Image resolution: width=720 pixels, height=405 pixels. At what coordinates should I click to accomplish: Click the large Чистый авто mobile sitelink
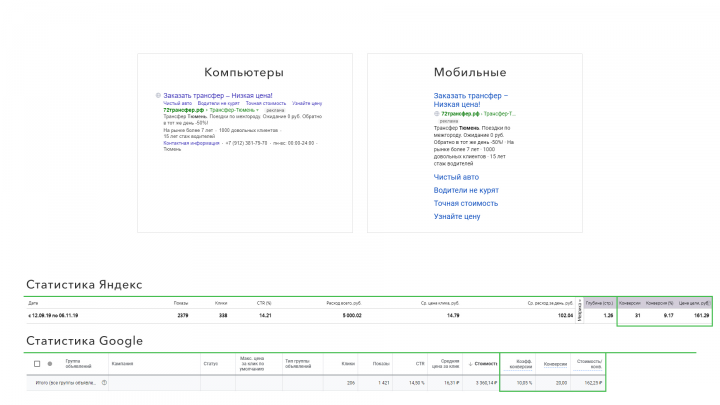pyautogui.click(x=456, y=177)
